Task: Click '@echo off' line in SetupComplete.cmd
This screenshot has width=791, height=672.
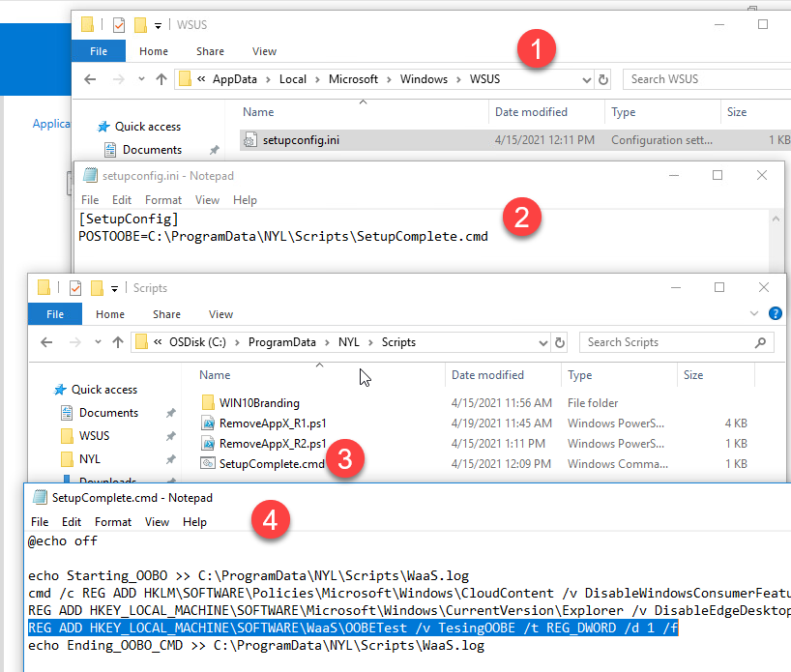Action: click(63, 541)
